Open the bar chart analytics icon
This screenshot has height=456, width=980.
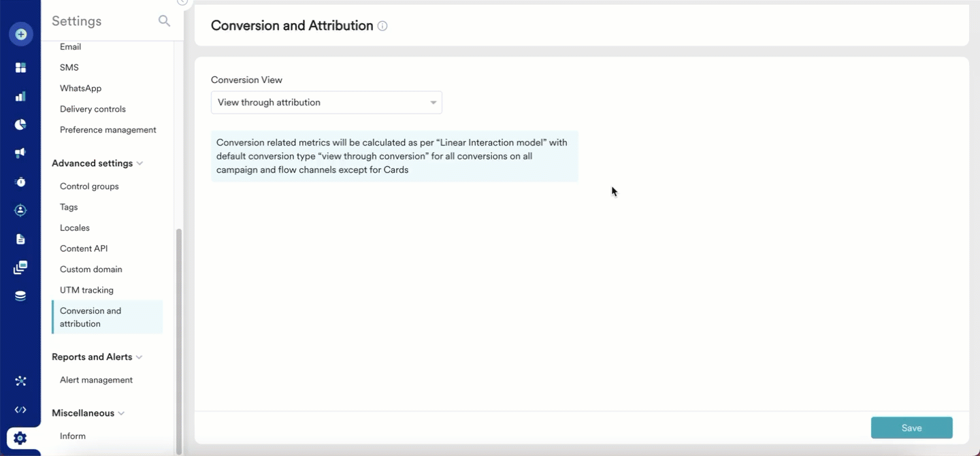(x=20, y=96)
